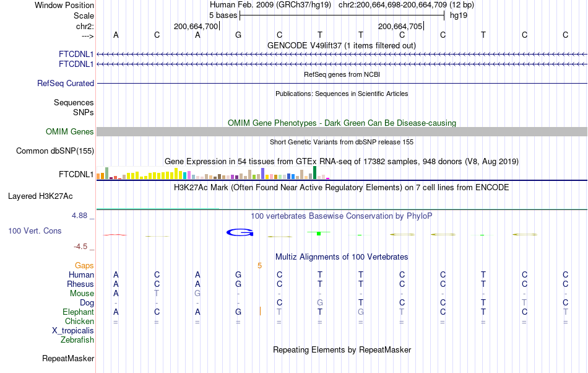Click the green T PhyloP conservation mark
Screen dimensions: 588x373
click(x=319, y=233)
